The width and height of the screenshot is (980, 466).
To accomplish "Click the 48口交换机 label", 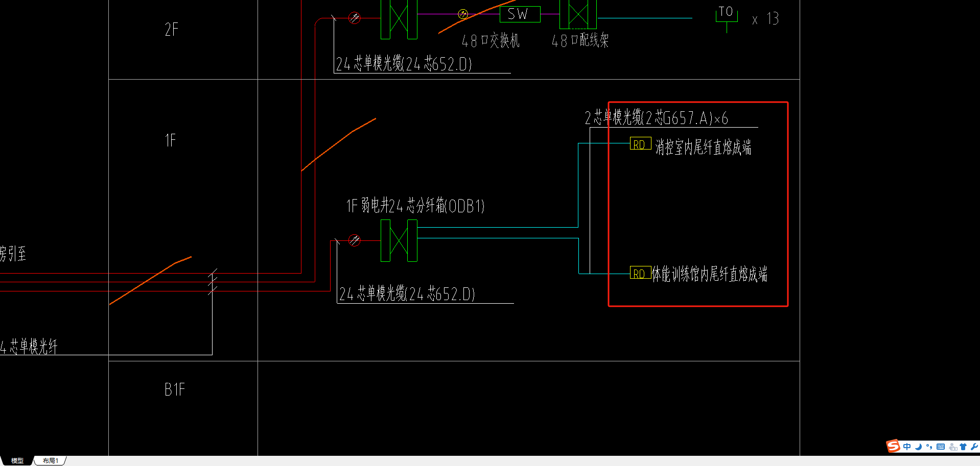I will [491, 40].
